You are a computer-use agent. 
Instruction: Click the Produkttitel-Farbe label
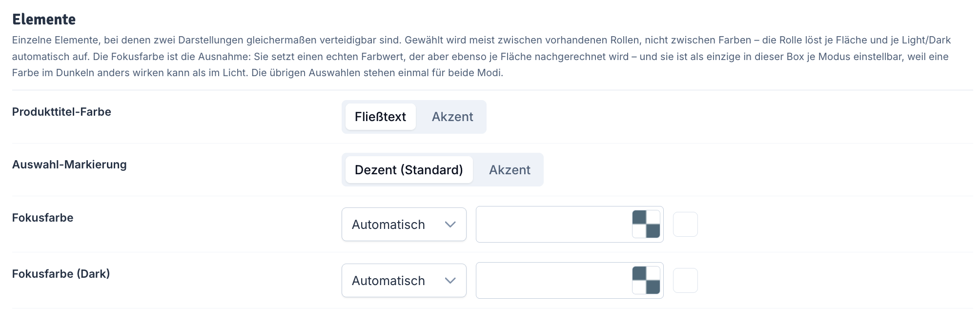pos(61,112)
